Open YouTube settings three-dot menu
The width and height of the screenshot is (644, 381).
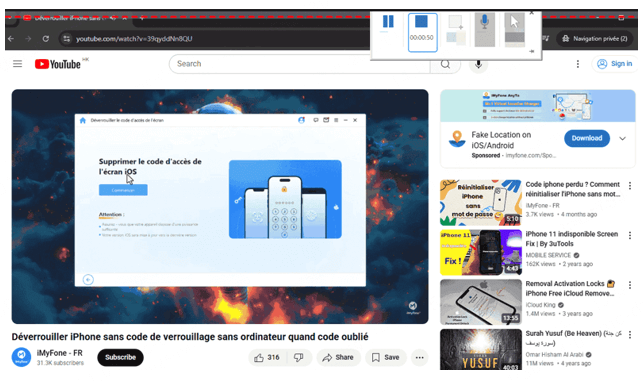pyautogui.click(x=577, y=64)
